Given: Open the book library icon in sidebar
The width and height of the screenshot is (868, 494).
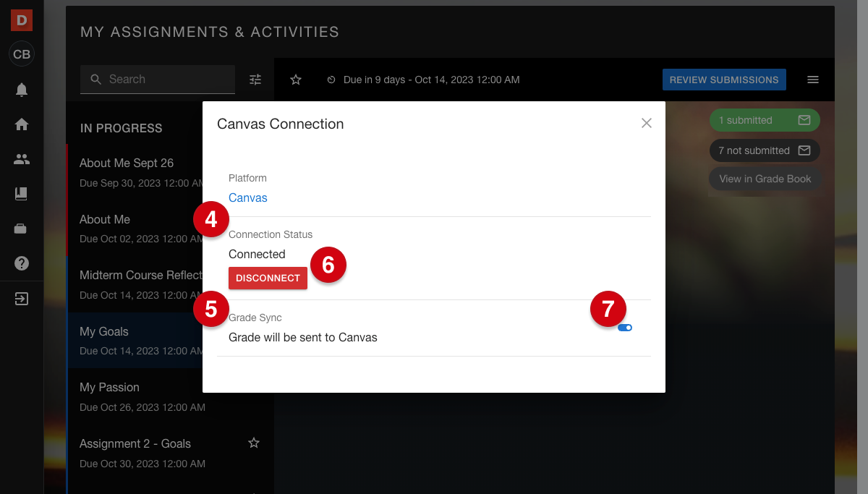Looking at the screenshot, I should point(22,194).
